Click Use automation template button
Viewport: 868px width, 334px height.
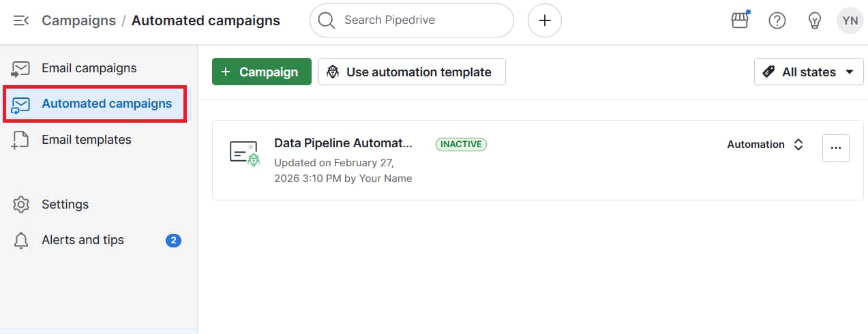coord(412,72)
